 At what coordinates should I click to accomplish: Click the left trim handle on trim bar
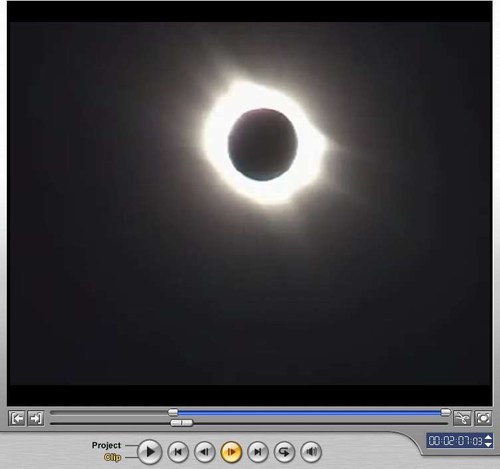point(173,412)
